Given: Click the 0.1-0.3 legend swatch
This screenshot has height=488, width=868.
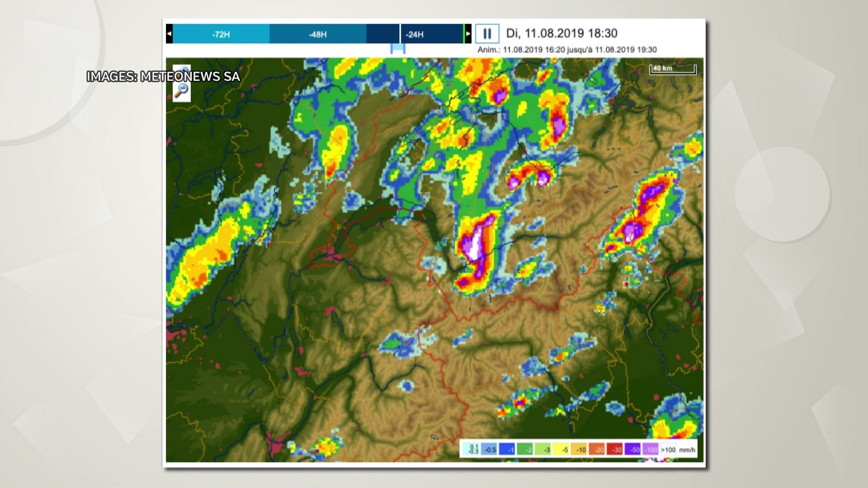Looking at the screenshot, I should (x=471, y=449).
